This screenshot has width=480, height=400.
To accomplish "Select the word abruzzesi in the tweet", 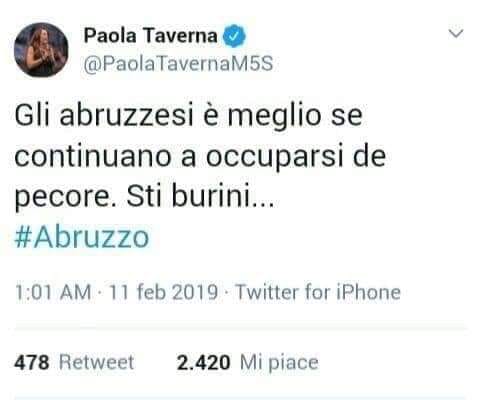I will click(x=127, y=116).
